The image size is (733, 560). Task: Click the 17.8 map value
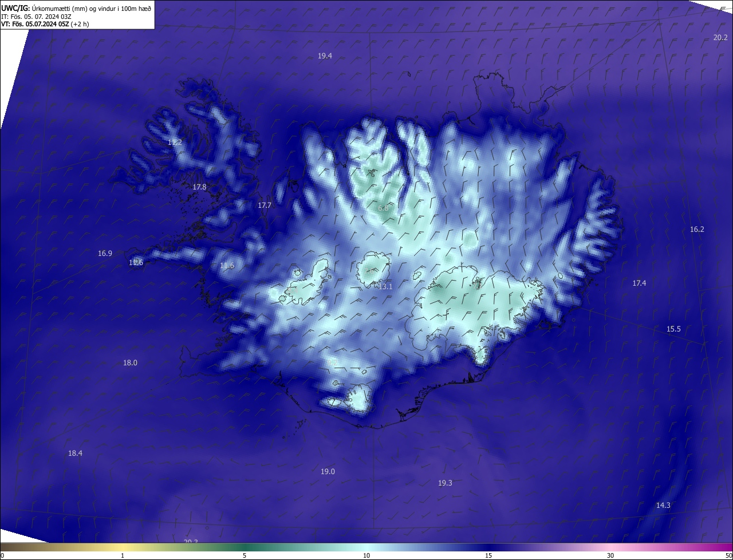(x=199, y=187)
